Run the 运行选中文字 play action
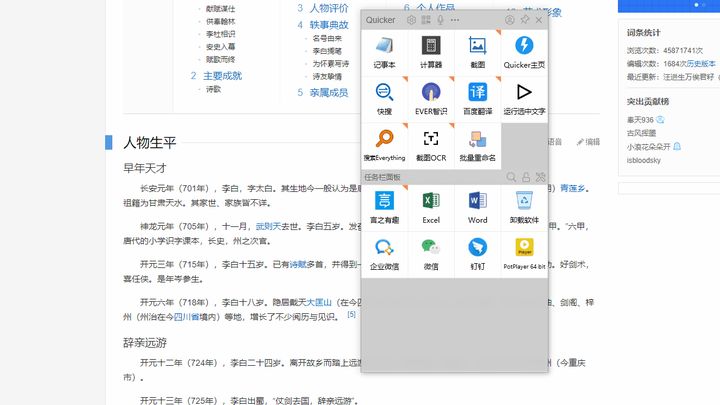Image resolution: width=720 pixels, height=405 pixels. click(524, 99)
